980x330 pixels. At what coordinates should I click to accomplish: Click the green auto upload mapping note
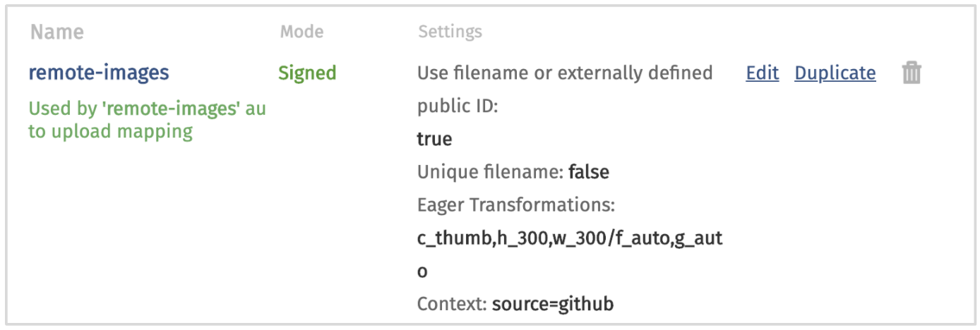pyautogui.click(x=147, y=109)
